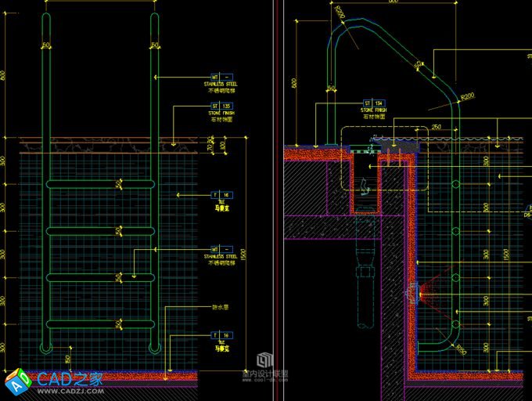
Task: Click the upper MT stainless steel tag
Action: coord(221,76)
